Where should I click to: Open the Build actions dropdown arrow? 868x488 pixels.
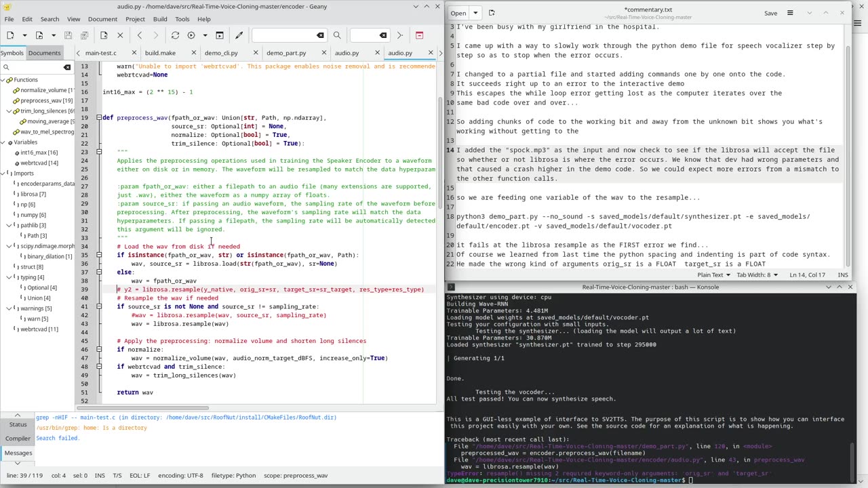(205, 35)
